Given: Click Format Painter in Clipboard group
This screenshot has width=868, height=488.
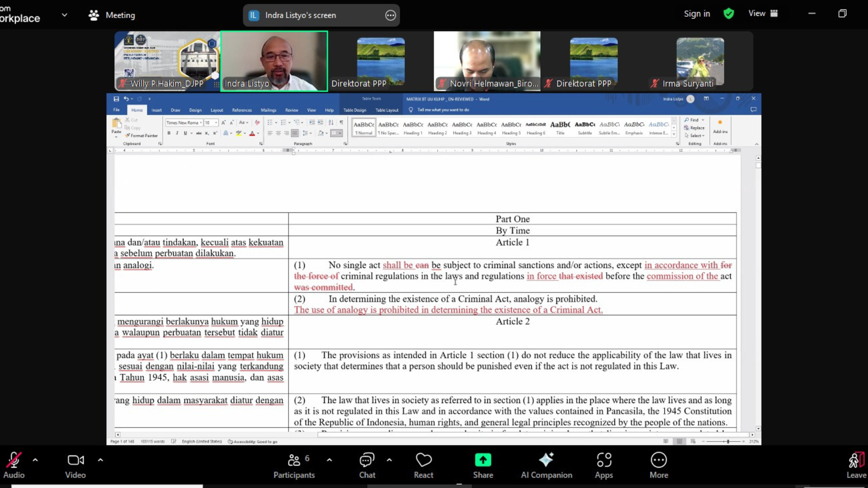Looking at the screenshot, I should (142, 136).
